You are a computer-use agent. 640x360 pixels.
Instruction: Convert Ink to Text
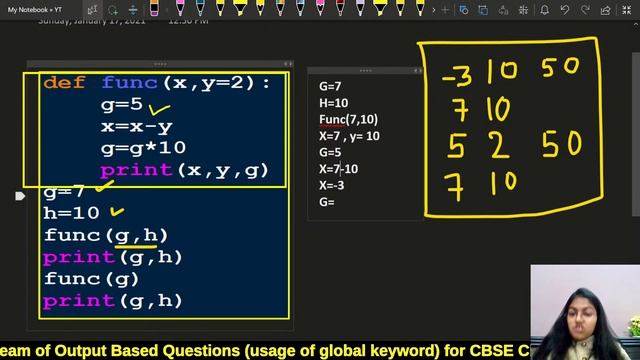(x=503, y=10)
